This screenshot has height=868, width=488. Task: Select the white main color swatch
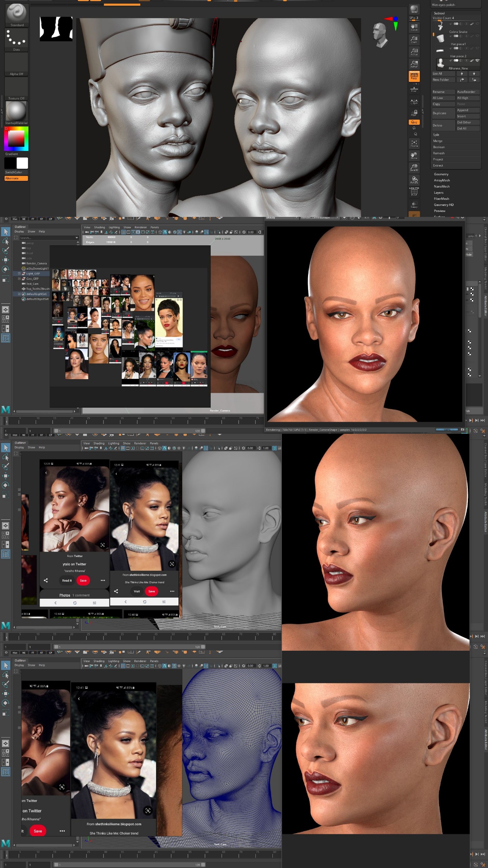[22, 163]
